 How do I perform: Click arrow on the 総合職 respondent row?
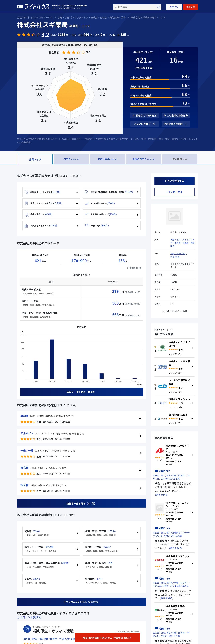pyautogui.click(x=140, y=488)
